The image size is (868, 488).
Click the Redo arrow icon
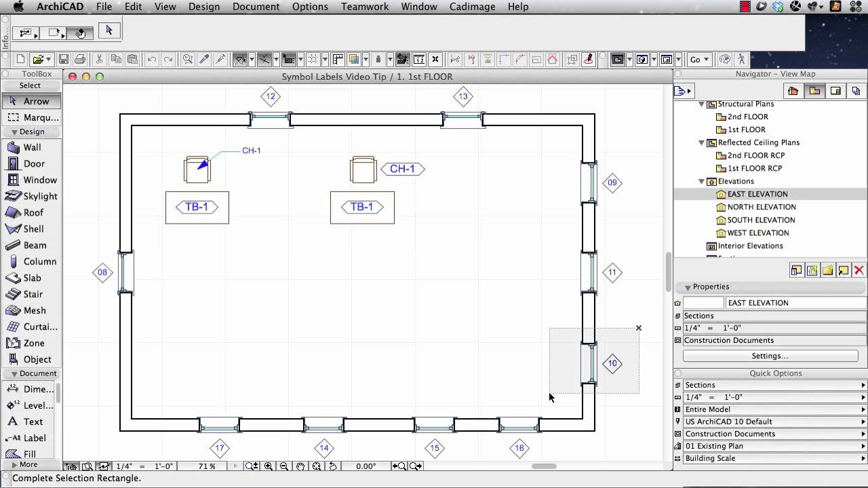[168, 60]
